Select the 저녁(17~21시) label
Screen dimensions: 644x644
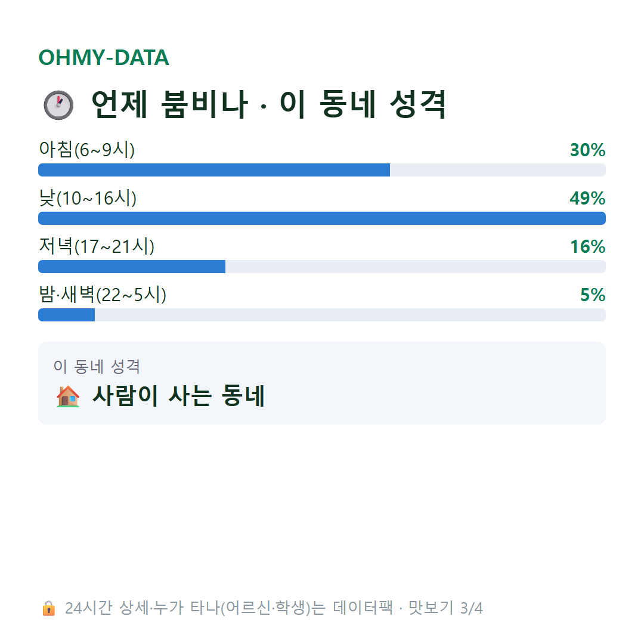97,246
